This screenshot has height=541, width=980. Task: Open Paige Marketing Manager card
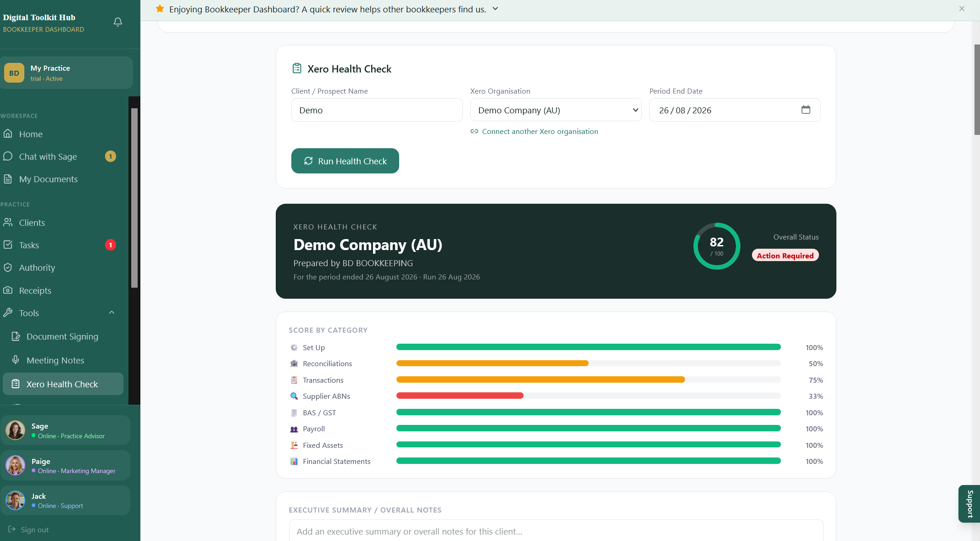tap(65, 465)
